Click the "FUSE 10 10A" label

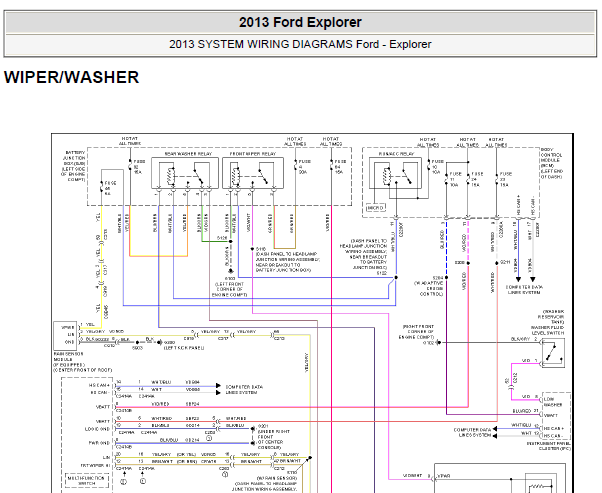437,167
